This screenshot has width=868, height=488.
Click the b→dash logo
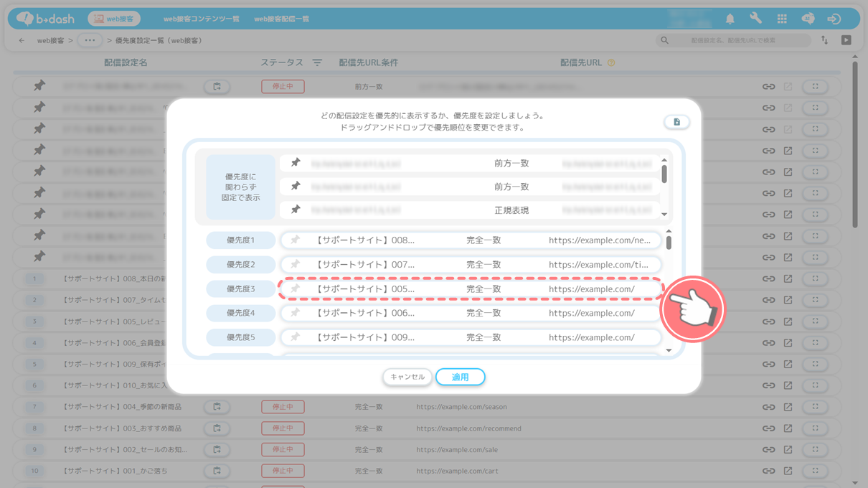coord(45,19)
